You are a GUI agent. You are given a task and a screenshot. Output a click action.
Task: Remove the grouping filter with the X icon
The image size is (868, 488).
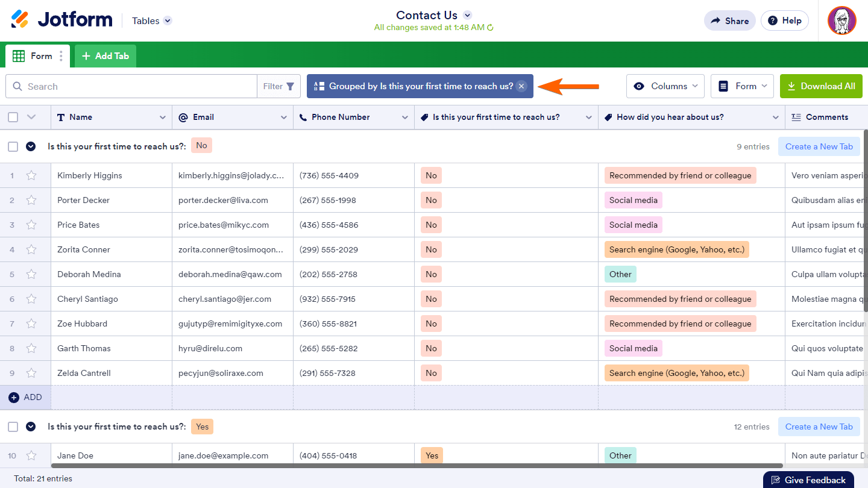pyautogui.click(x=521, y=86)
